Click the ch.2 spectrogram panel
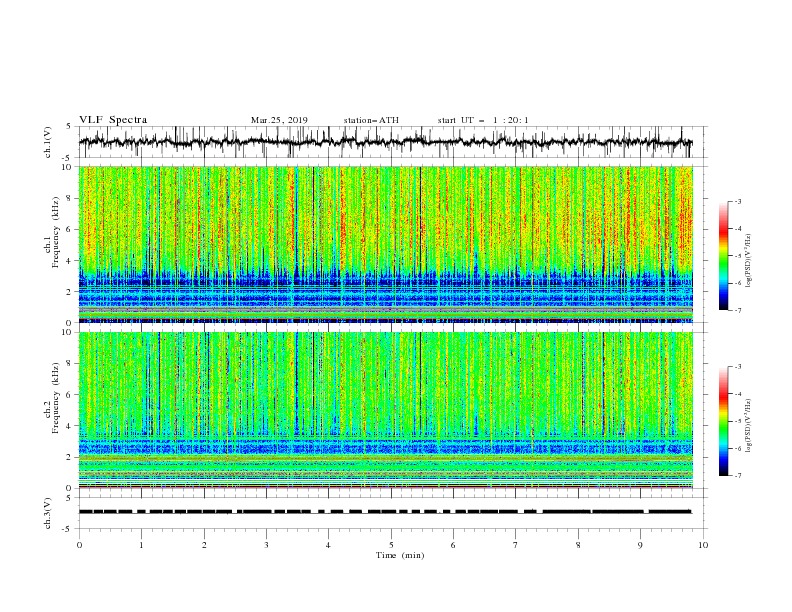 [385, 410]
